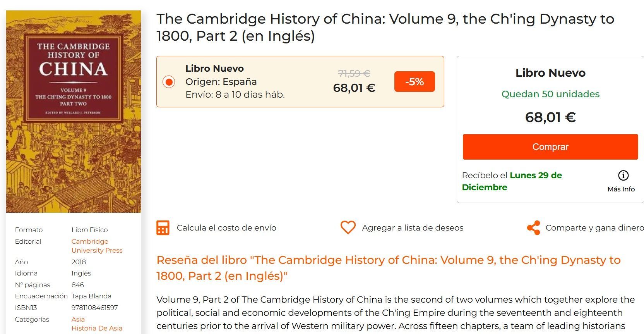Image resolution: width=644 pixels, height=334 pixels.
Task: Click the Calcula el costo de envío link
Action: (226, 228)
